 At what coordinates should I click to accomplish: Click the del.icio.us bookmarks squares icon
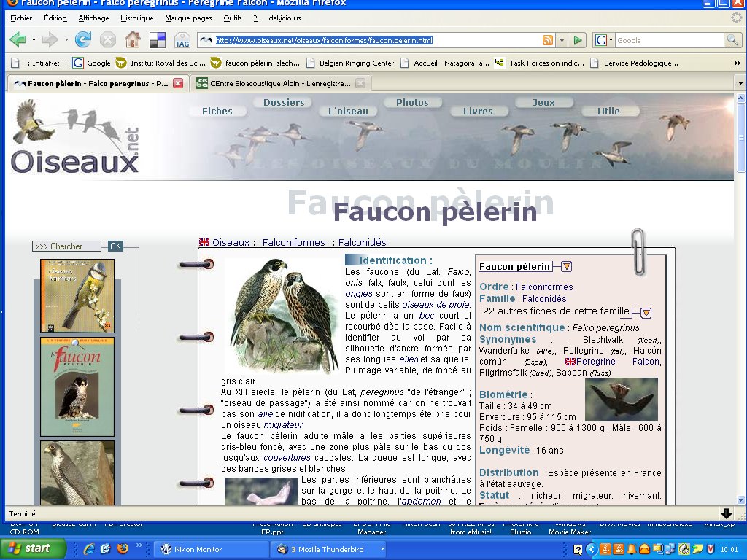tap(157, 40)
